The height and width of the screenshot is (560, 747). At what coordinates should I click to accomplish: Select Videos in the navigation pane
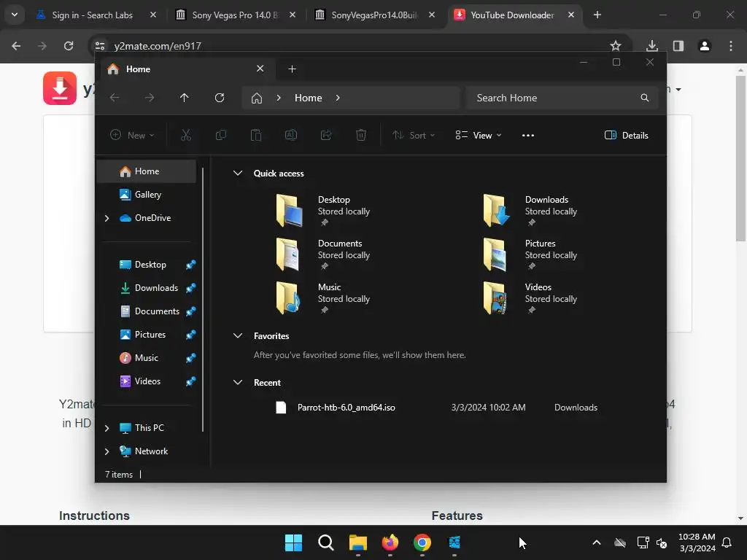pos(147,381)
